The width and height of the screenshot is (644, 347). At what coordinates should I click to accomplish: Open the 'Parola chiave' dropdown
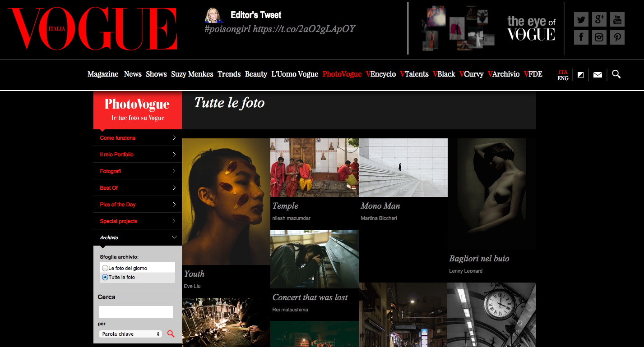(130, 334)
